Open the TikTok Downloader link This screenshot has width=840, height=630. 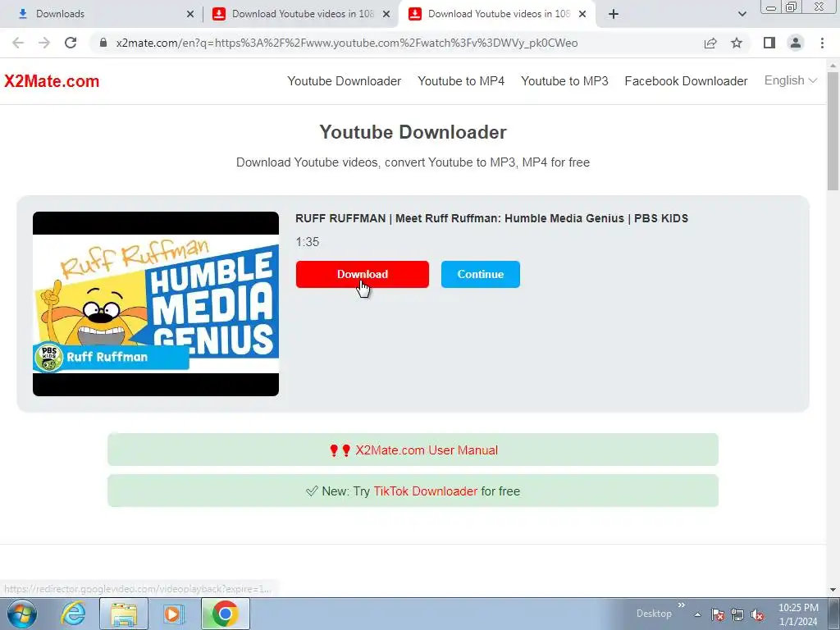[426, 491]
